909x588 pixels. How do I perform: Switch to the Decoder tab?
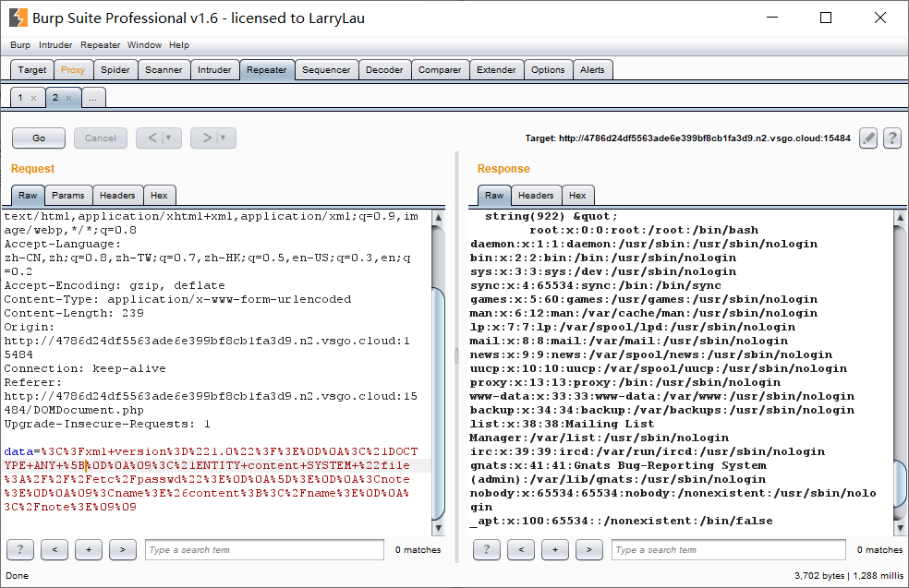(x=384, y=69)
